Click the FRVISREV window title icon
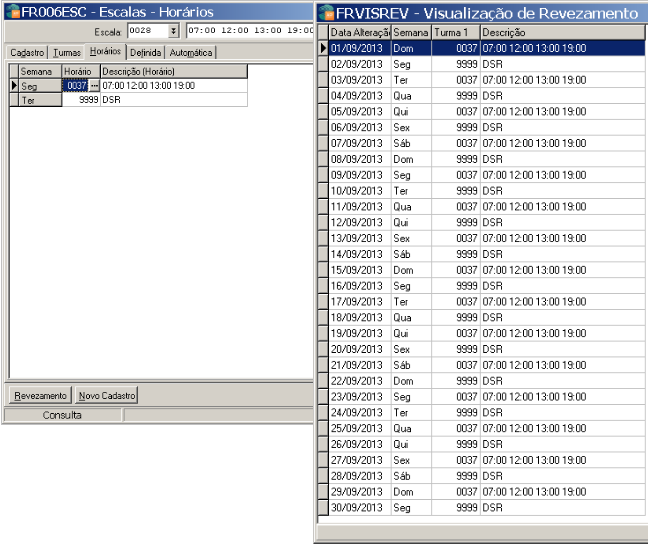This screenshot has width=648, height=545. tap(328, 13)
